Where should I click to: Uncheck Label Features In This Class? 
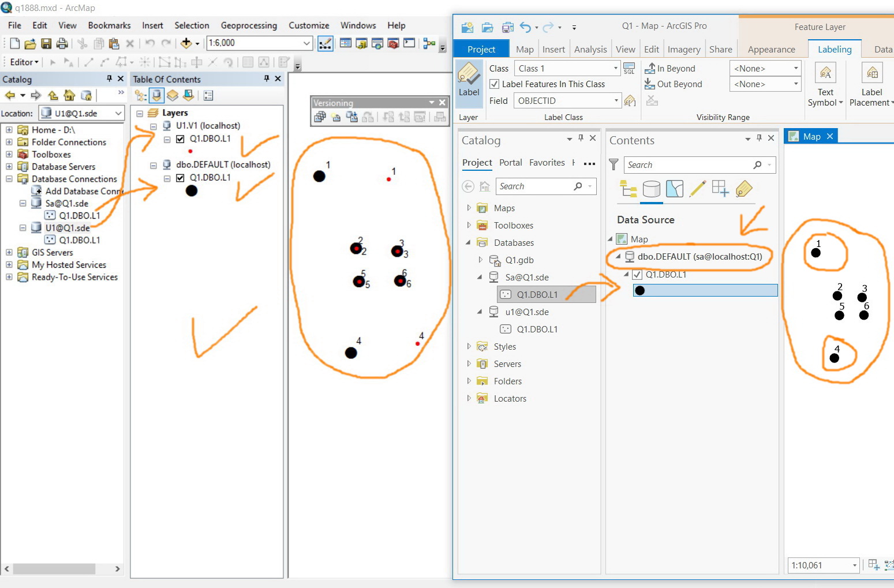click(494, 84)
